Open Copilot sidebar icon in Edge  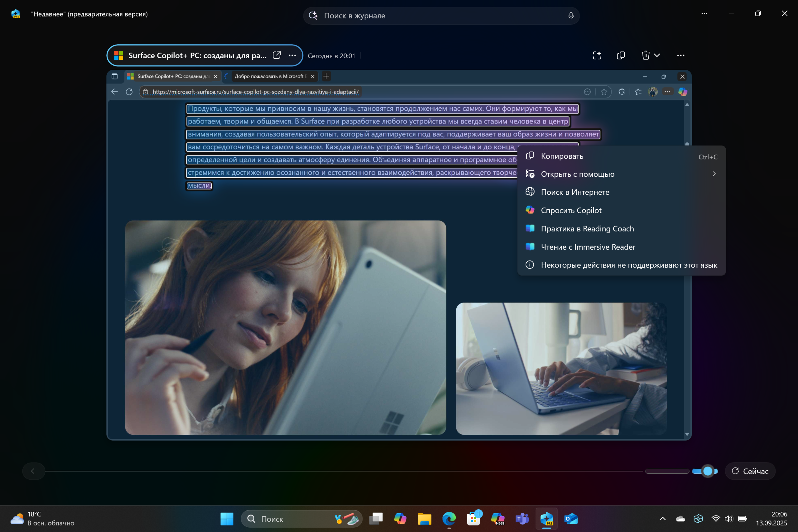[683, 92]
